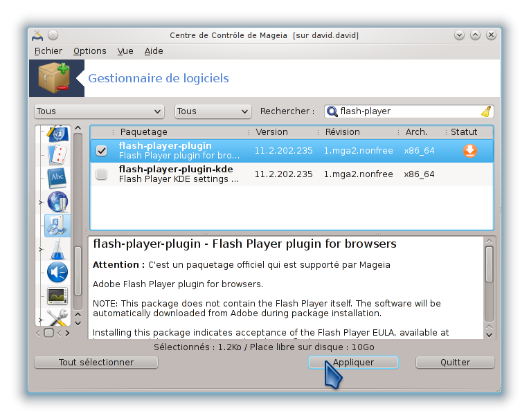This screenshot has width=529, height=420.
Task: Click the category list scroll-up arrow at top
Action: (x=78, y=128)
